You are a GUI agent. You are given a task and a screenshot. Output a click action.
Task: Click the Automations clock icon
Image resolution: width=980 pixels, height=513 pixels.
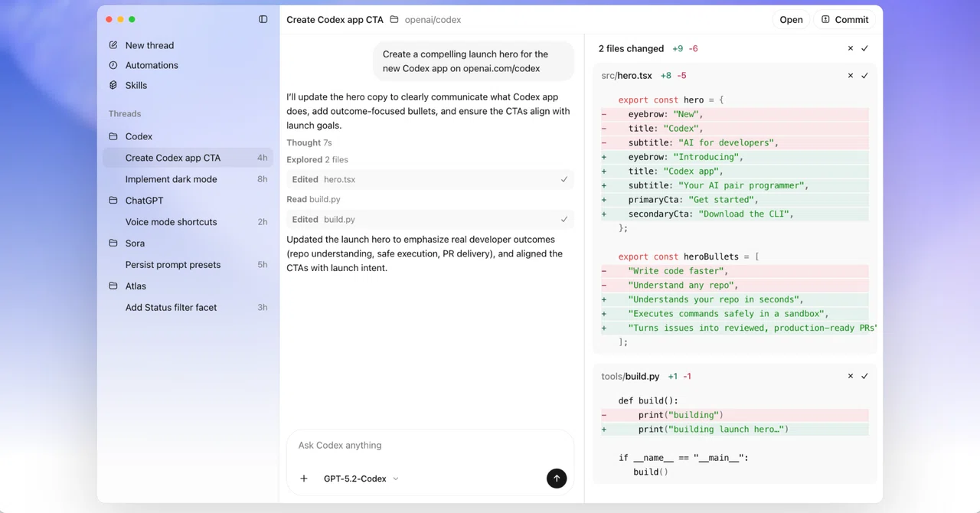(113, 65)
